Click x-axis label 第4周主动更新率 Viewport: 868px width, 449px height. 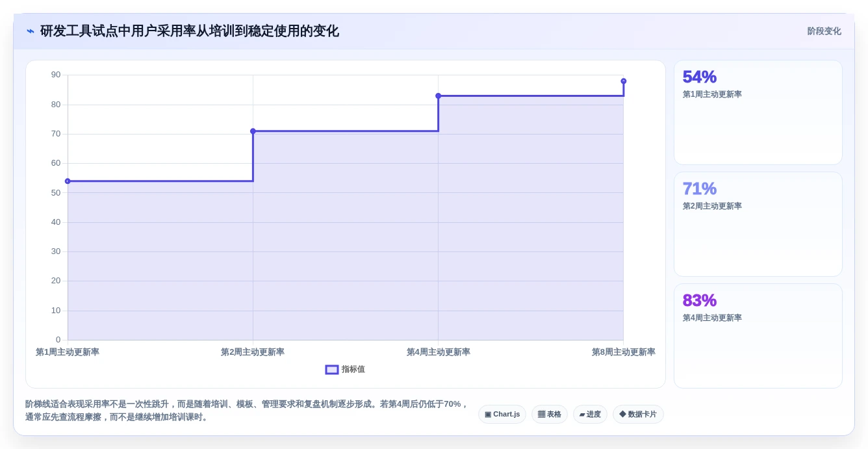[x=438, y=352]
